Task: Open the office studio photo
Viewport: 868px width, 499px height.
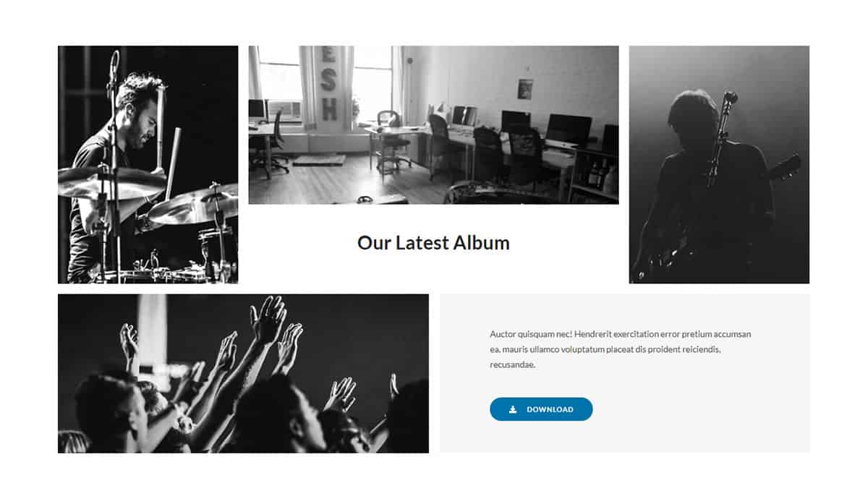Action: click(x=433, y=125)
